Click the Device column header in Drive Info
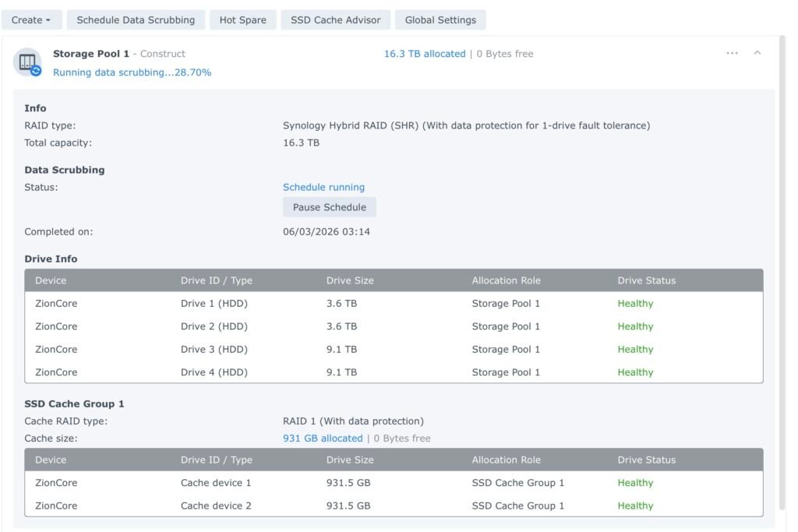 click(51, 280)
